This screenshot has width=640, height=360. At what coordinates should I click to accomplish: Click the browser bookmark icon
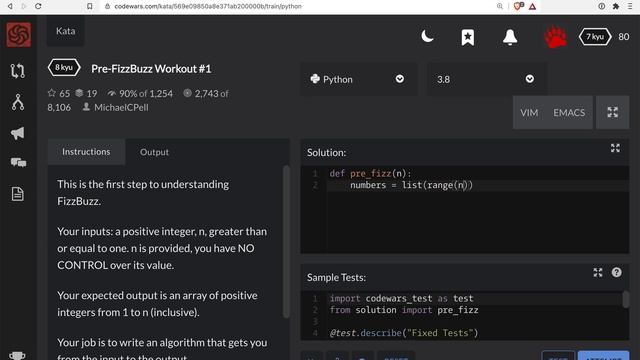click(x=89, y=6)
